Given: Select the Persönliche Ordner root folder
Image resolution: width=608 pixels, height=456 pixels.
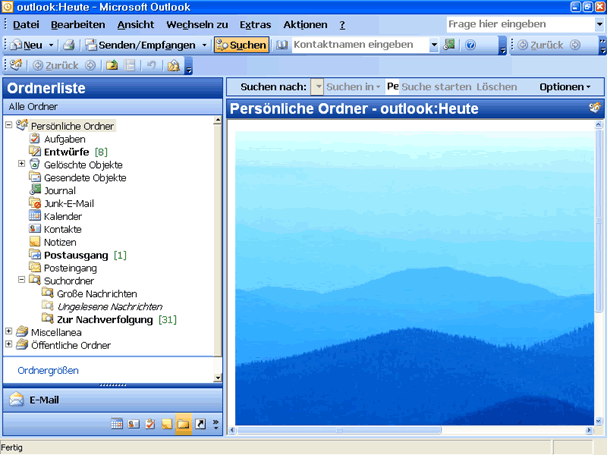Looking at the screenshot, I should tap(72, 126).
